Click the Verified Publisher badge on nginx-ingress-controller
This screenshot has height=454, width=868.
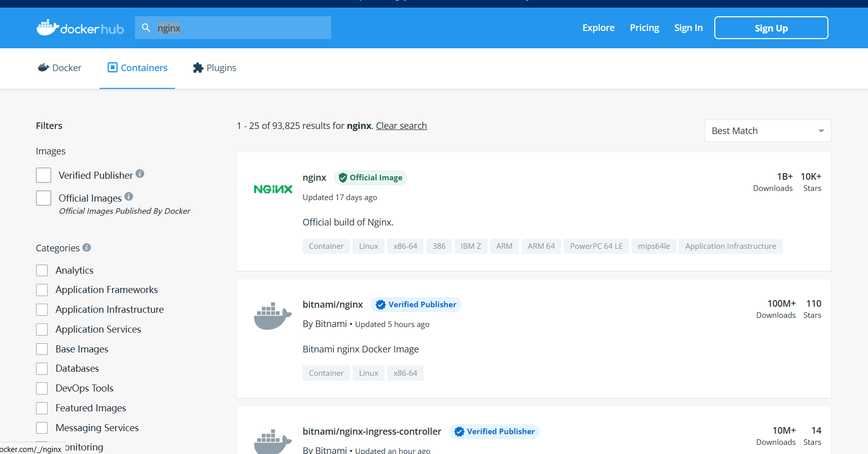click(494, 432)
